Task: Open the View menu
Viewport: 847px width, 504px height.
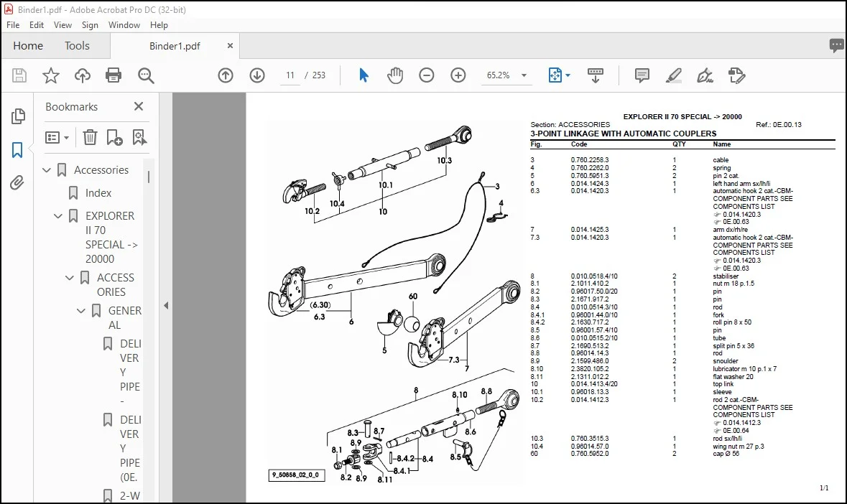Action: [63, 25]
